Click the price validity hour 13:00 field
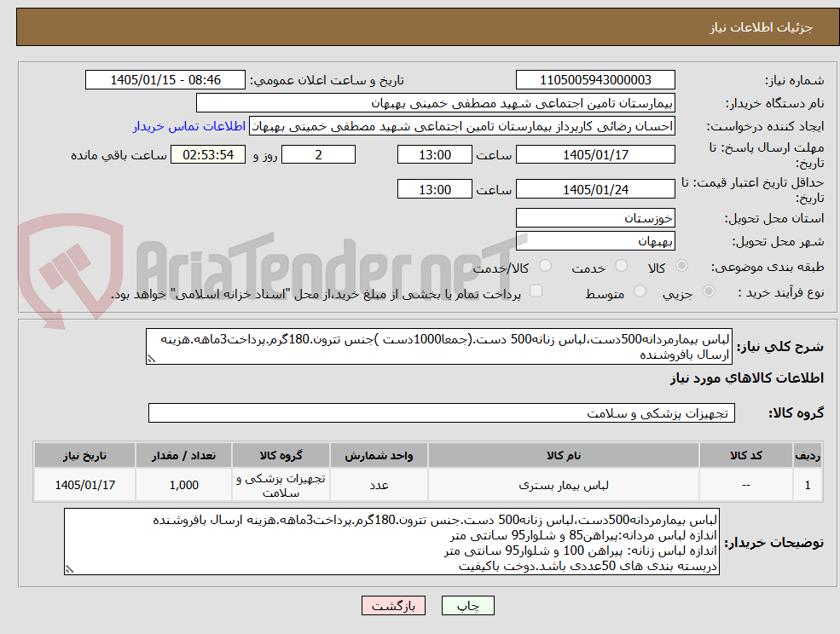 coord(434,189)
